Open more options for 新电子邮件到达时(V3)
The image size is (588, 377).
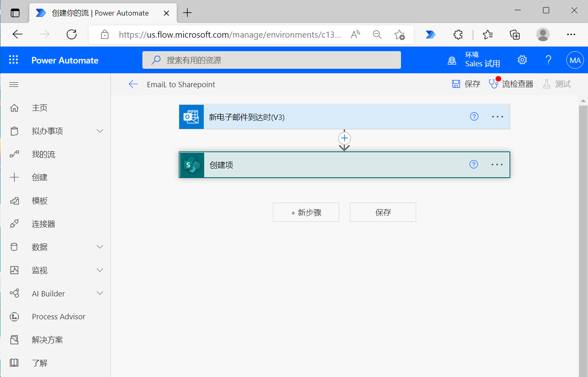[498, 117]
